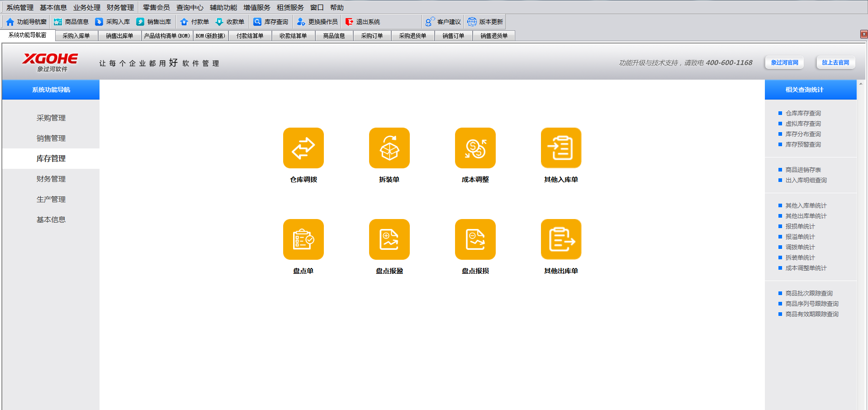Open the 成本调整单统计 link
Image resolution: width=868 pixels, height=410 pixels.
[x=806, y=268]
